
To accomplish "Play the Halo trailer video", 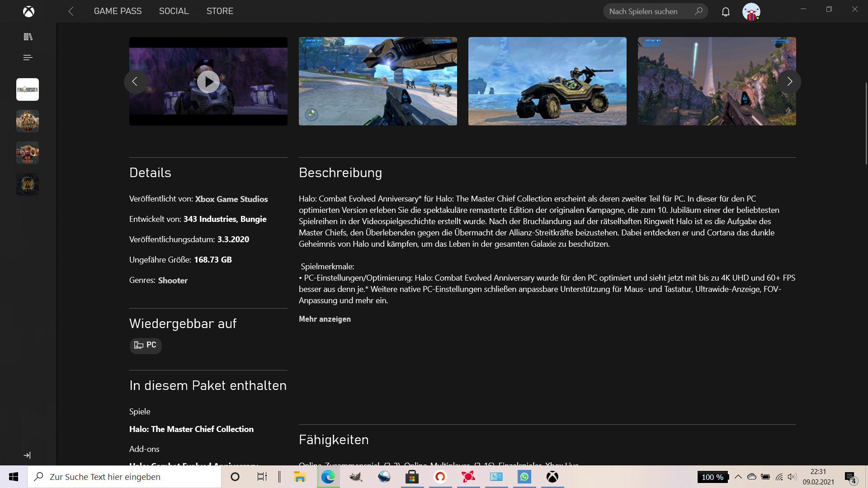I will coord(208,82).
